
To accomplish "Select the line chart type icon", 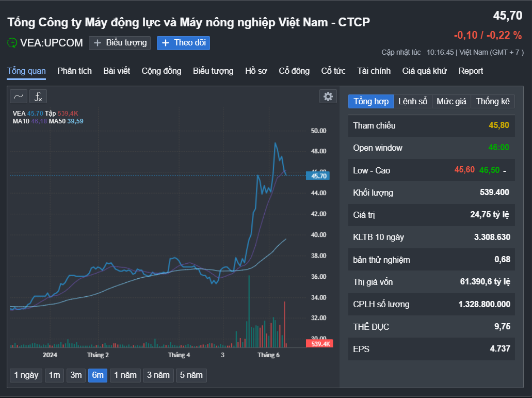I will point(19,97).
